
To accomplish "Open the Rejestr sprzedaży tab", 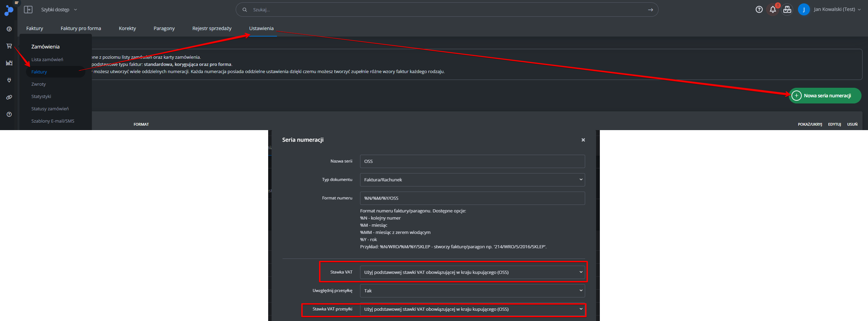I will click(x=212, y=28).
